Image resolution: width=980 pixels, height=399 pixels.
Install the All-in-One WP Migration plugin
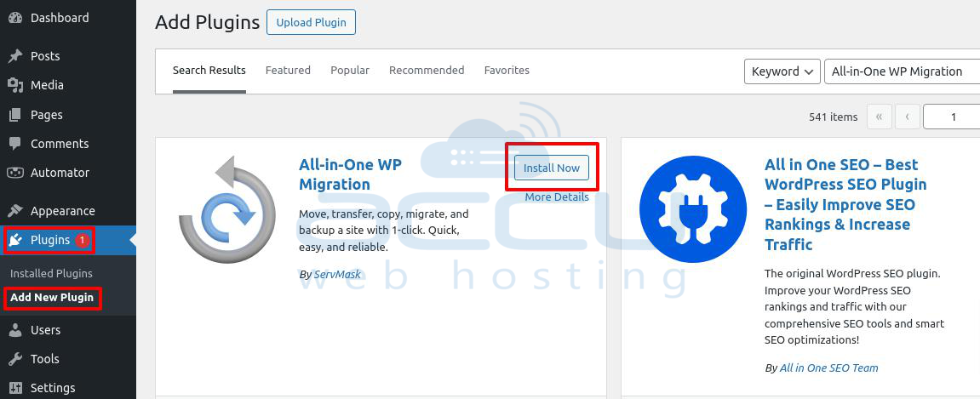click(x=552, y=168)
